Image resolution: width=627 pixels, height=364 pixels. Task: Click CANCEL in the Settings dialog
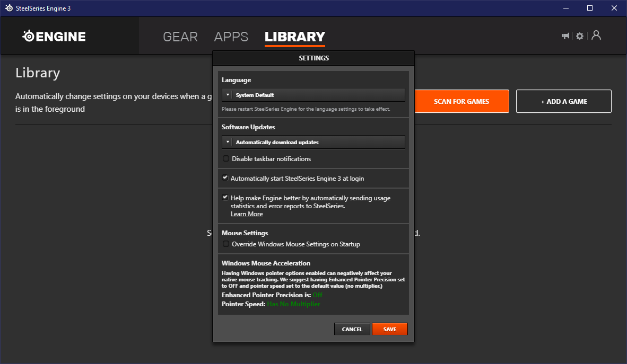pos(352,329)
